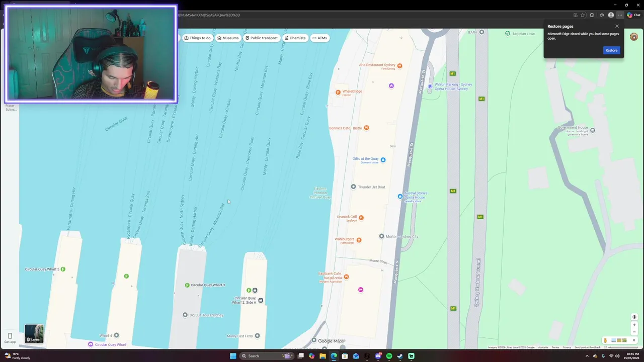Select the Wahlburgers hamburger pin

pos(359,240)
